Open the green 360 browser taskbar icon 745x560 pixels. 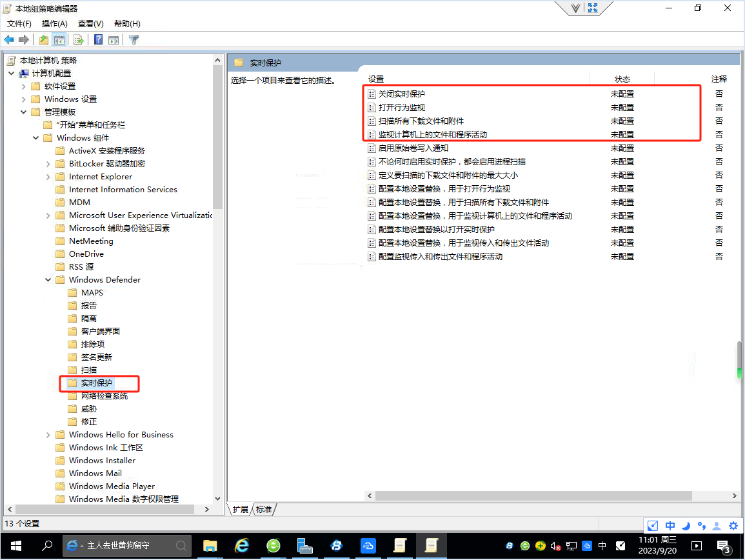point(273,546)
